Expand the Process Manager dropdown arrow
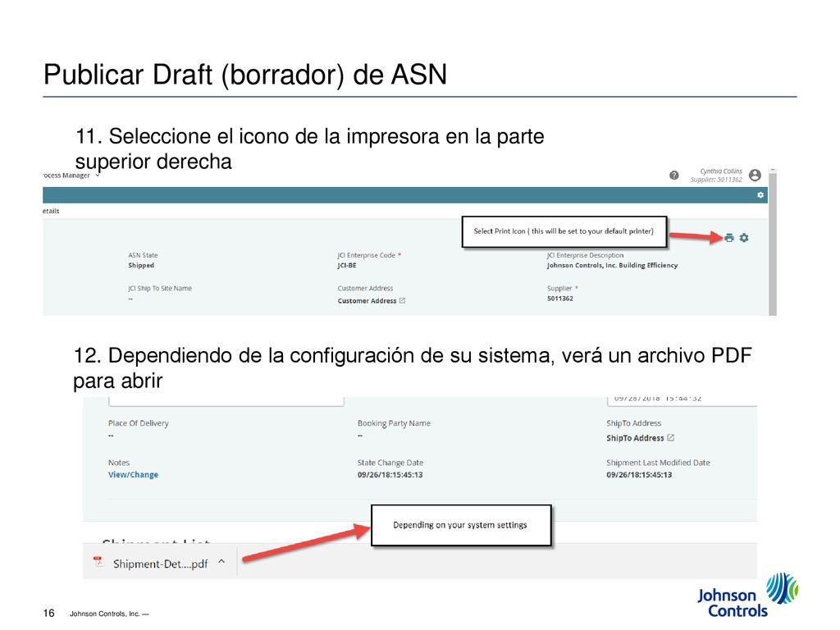Screen dimensions: 840x630 [98, 176]
